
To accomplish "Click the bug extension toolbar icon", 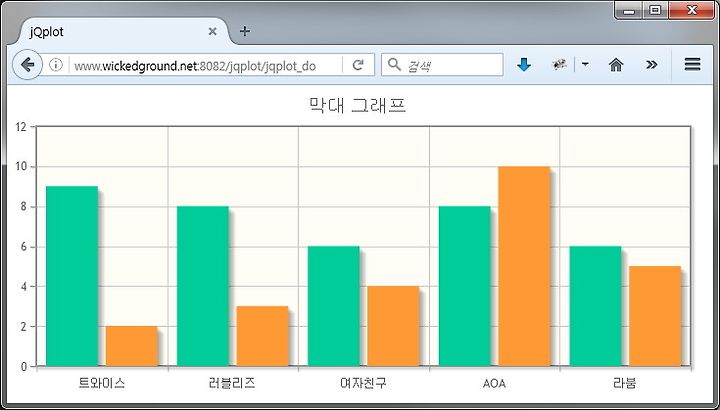I will (559, 65).
